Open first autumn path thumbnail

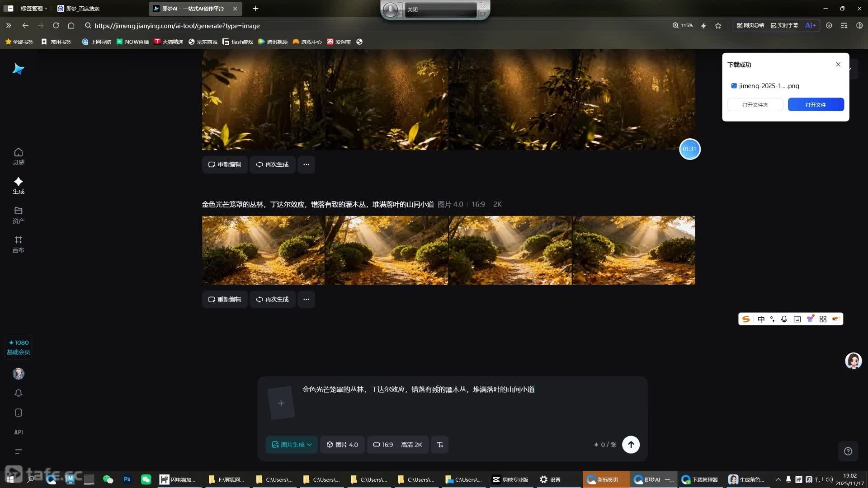pyautogui.click(x=263, y=250)
